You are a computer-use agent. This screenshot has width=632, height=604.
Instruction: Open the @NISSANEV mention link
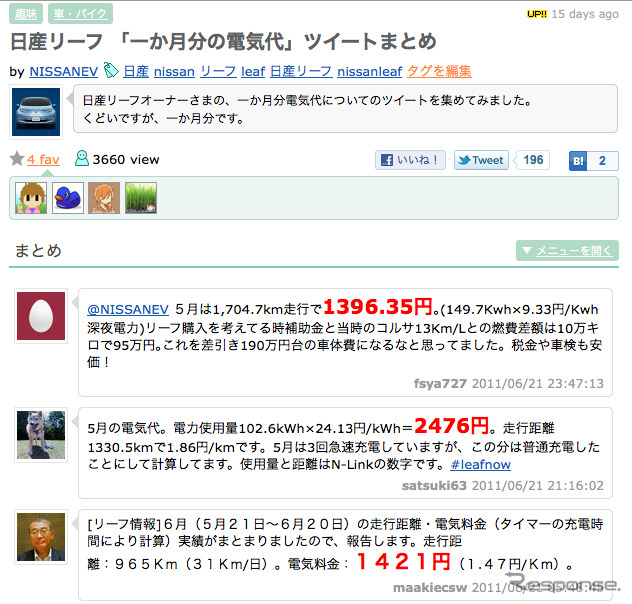click(x=128, y=309)
